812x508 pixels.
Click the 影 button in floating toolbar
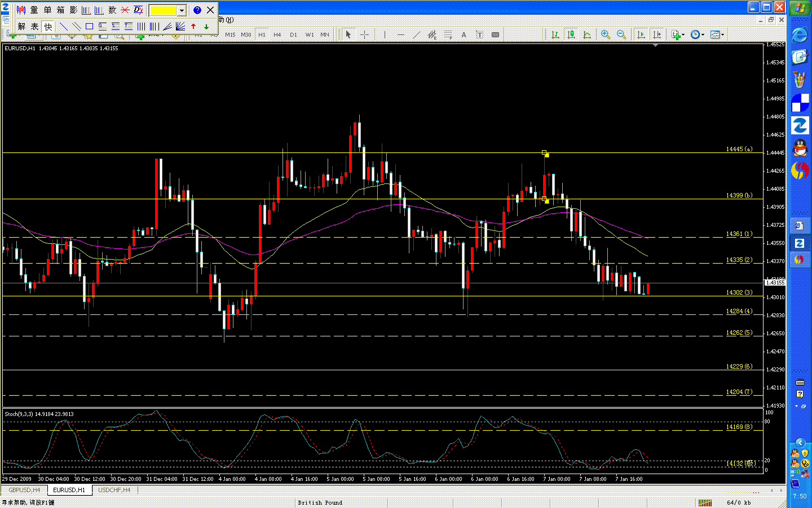pyautogui.click(x=73, y=10)
